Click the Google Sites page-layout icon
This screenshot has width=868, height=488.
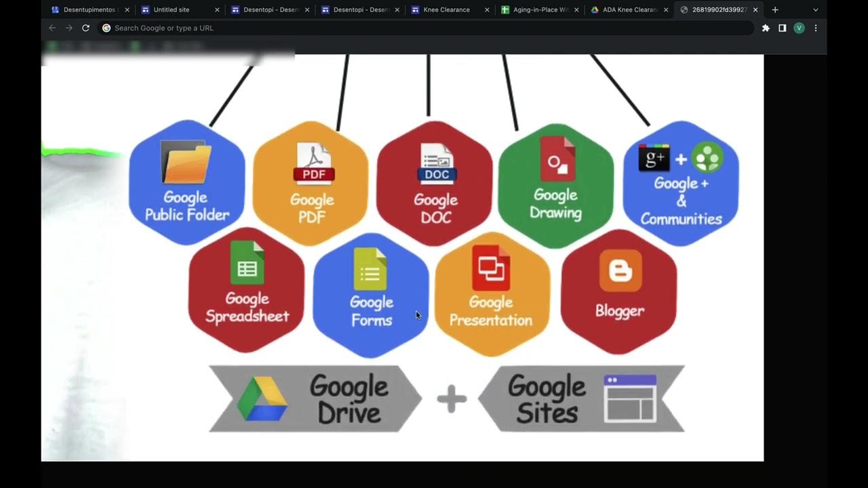tap(630, 399)
